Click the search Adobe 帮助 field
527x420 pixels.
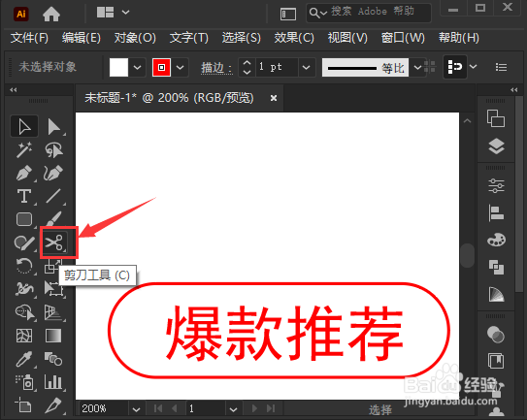pos(369,13)
